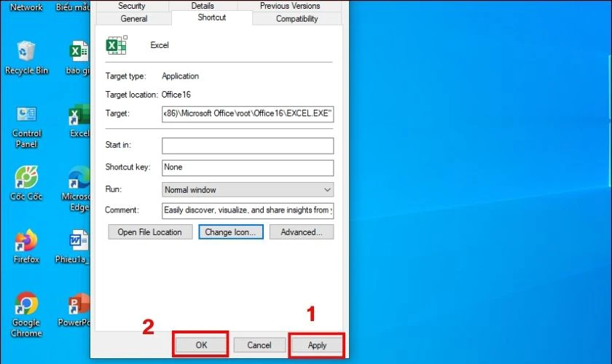The width and height of the screenshot is (612, 364).
Task: Select the báo gi Excel file icon
Action: (x=78, y=58)
